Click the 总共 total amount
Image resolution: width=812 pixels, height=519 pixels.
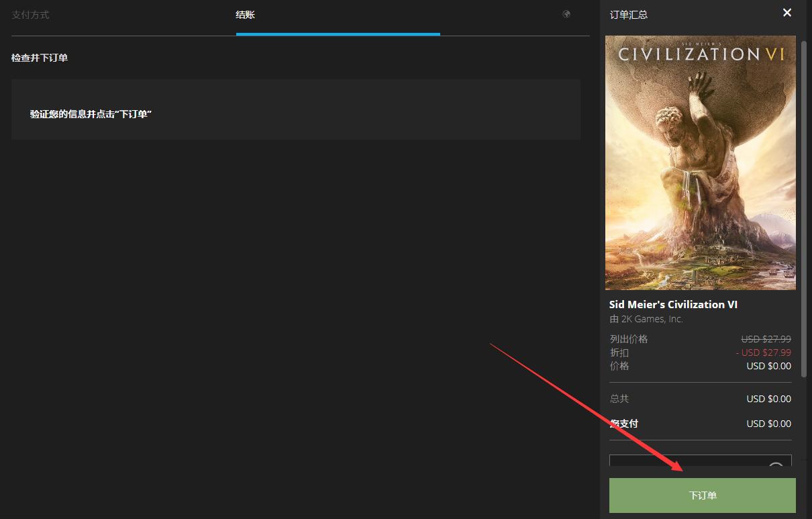coord(768,399)
